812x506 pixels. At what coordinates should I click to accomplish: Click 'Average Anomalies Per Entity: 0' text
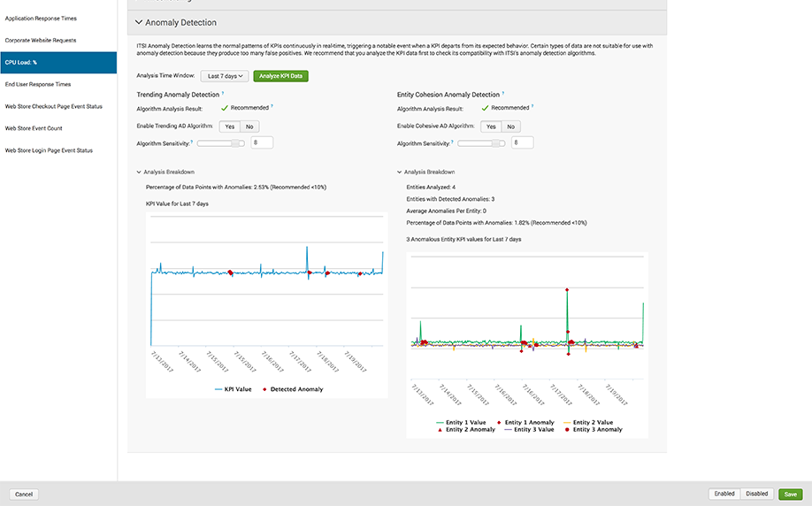coord(446,211)
